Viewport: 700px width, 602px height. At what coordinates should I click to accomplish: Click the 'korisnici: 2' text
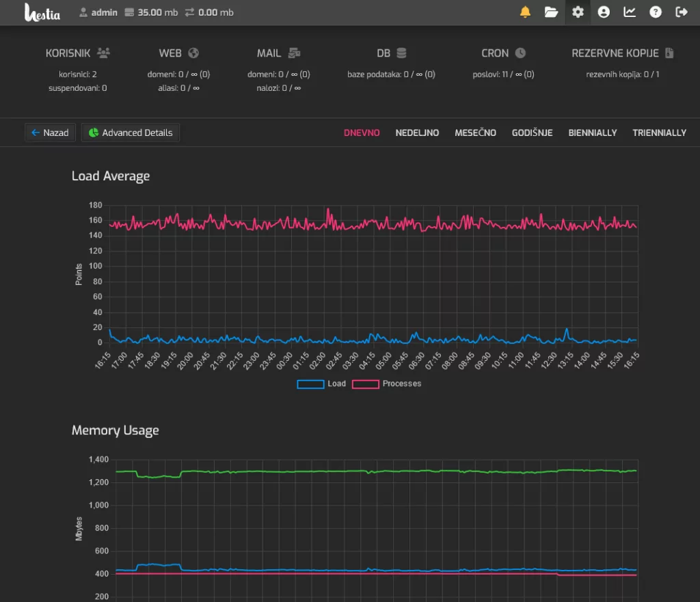coord(78,74)
